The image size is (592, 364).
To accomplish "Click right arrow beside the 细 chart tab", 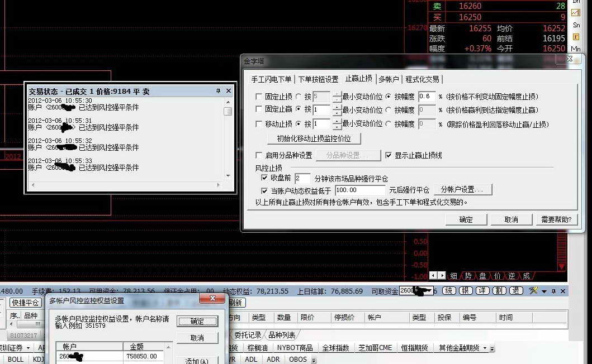I will [x=442, y=275].
